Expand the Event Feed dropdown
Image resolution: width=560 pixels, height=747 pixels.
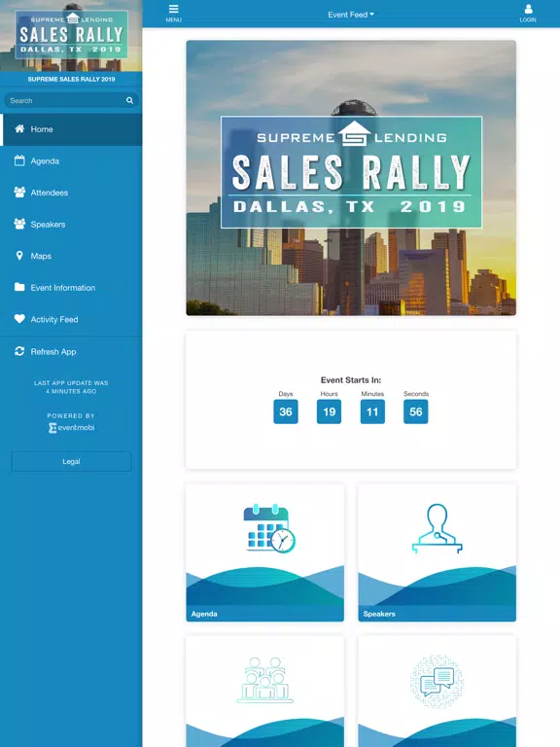[x=351, y=15]
